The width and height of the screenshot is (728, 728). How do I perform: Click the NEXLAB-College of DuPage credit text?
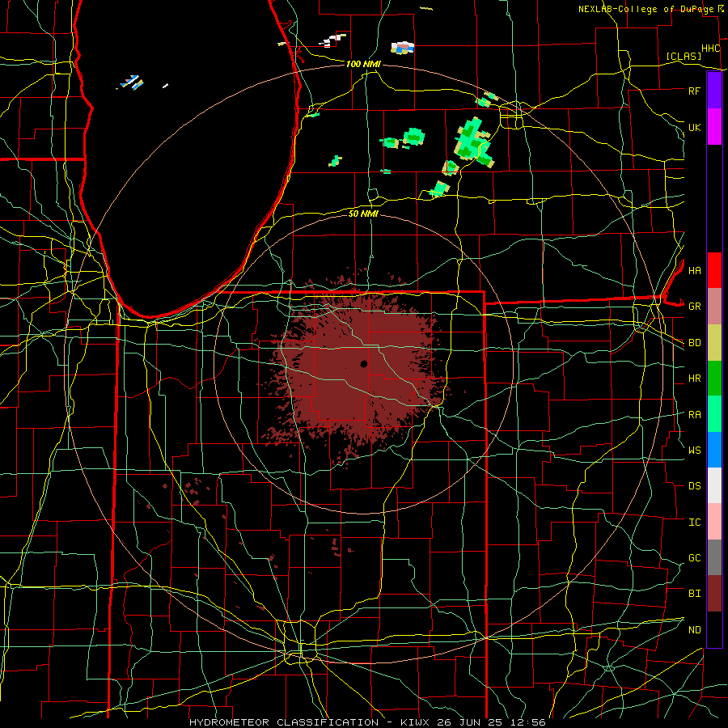click(x=646, y=9)
